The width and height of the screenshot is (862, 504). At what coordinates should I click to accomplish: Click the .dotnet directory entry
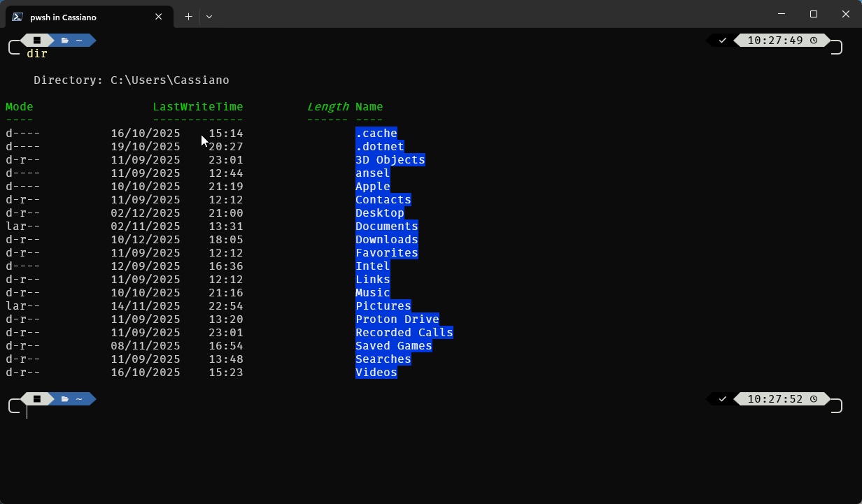[379, 147]
